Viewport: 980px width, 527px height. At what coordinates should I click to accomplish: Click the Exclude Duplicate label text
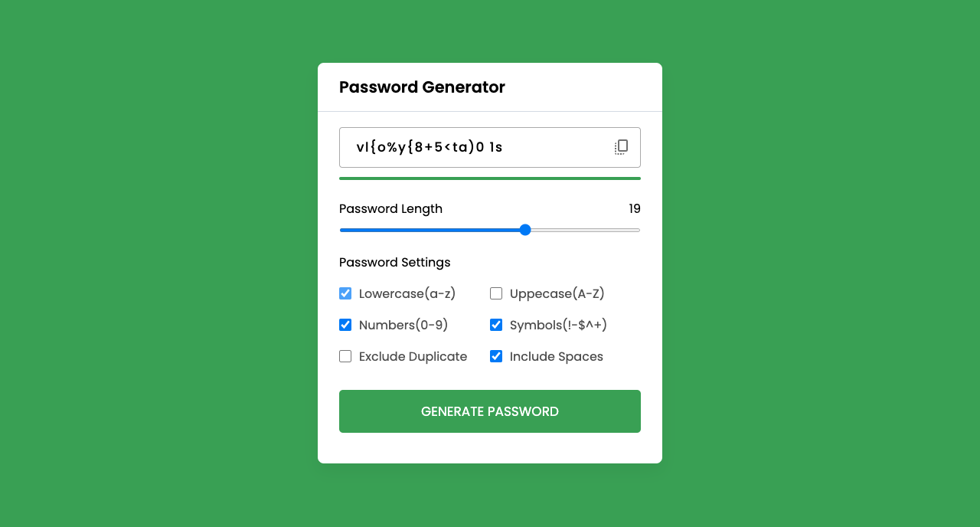coord(412,356)
